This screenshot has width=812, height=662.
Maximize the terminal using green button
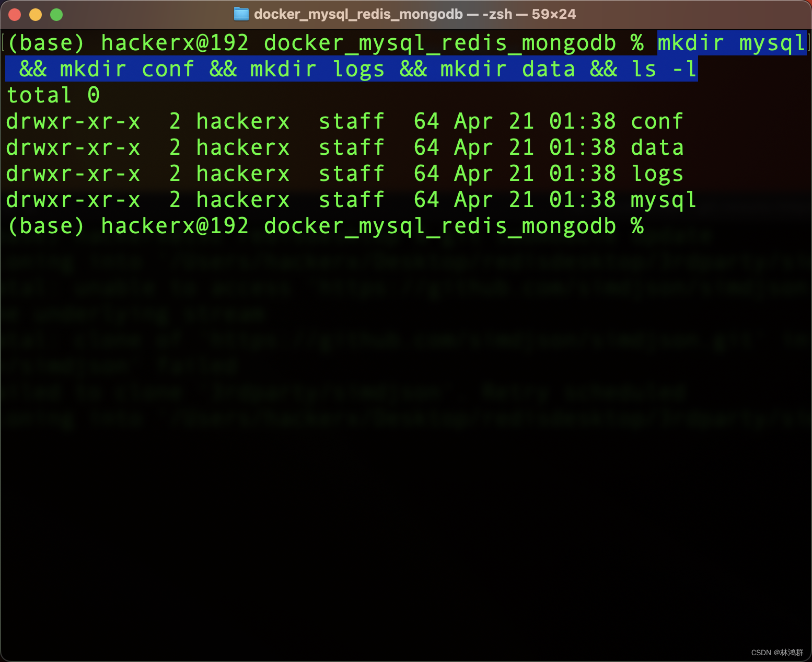56,15
